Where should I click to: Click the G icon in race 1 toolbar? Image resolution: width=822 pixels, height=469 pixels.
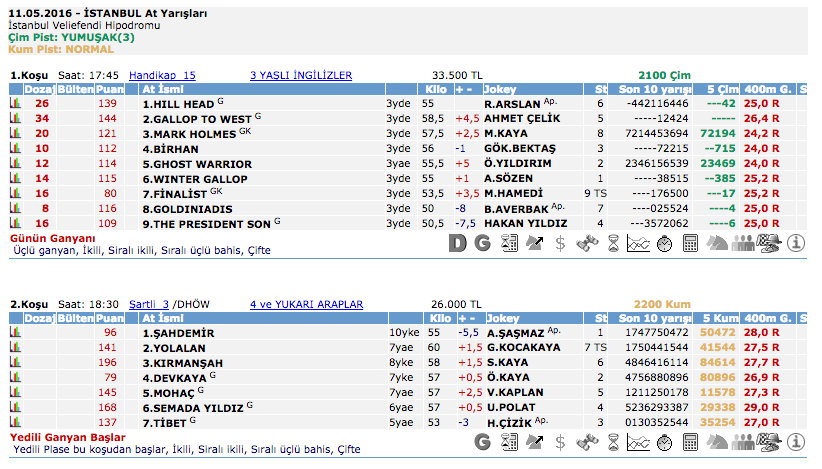point(482,242)
